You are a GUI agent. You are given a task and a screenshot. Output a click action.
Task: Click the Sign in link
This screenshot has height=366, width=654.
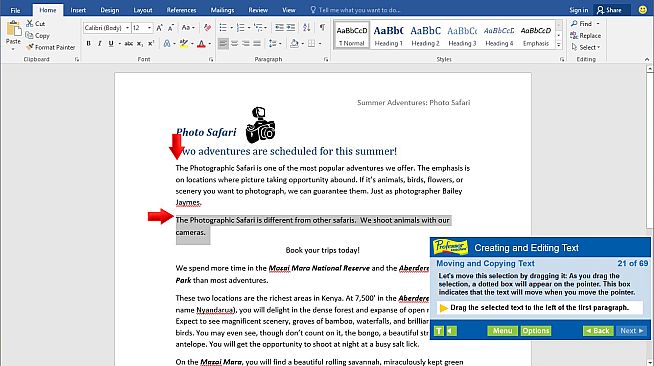[579, 10]
